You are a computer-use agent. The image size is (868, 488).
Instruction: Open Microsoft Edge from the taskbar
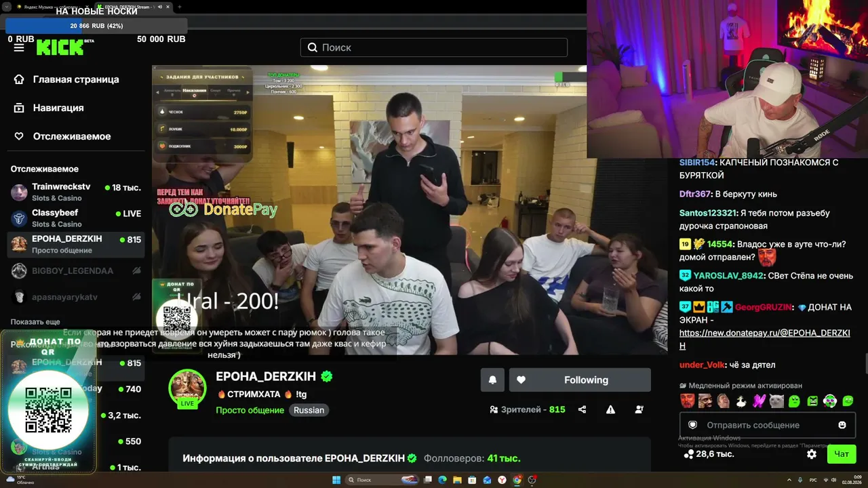pos(442,480)
